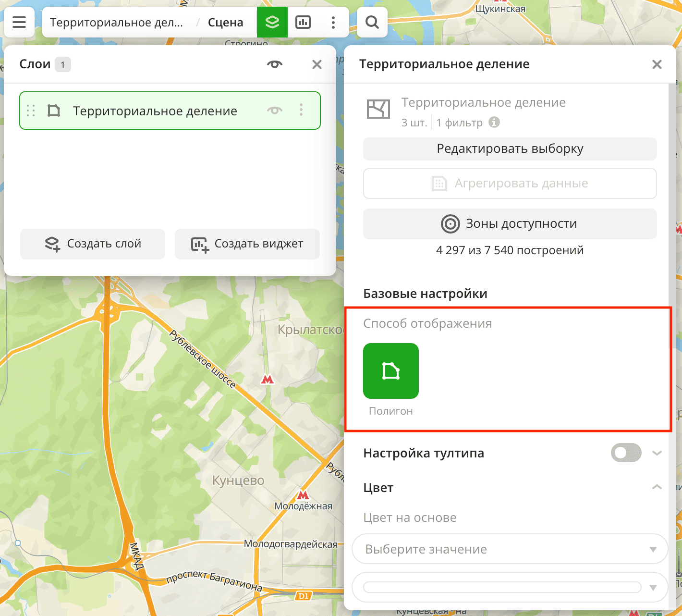Click the filter info icon near "1 фильтр"
682x616 pixels.
pyautogui.click(x=495, y=123)
